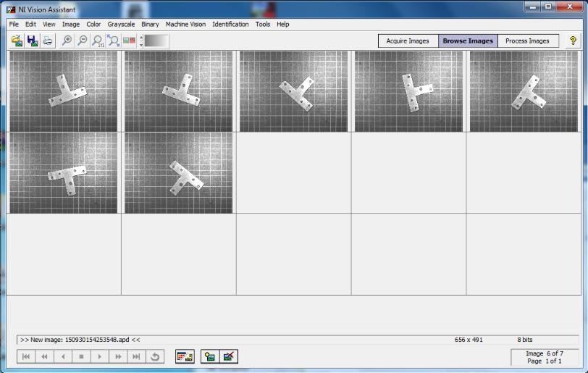This screenshot has width=588, height=373.
Task: Select the third thumbnail in top row
Action: pyautogui.click(x=293, y=91)
